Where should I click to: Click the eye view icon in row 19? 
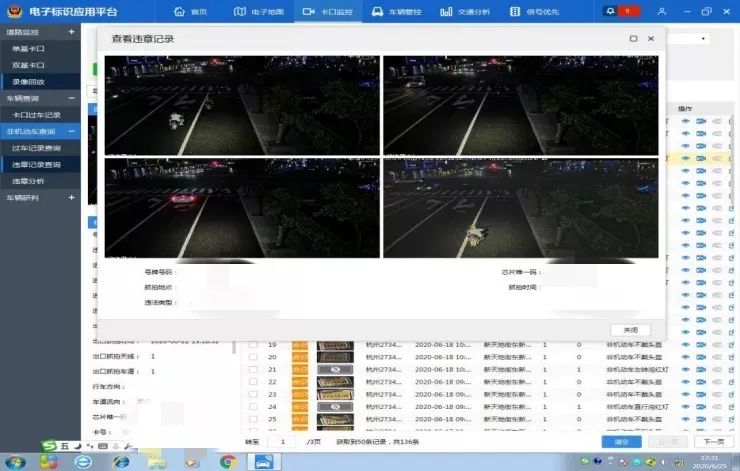coord(685,345)
